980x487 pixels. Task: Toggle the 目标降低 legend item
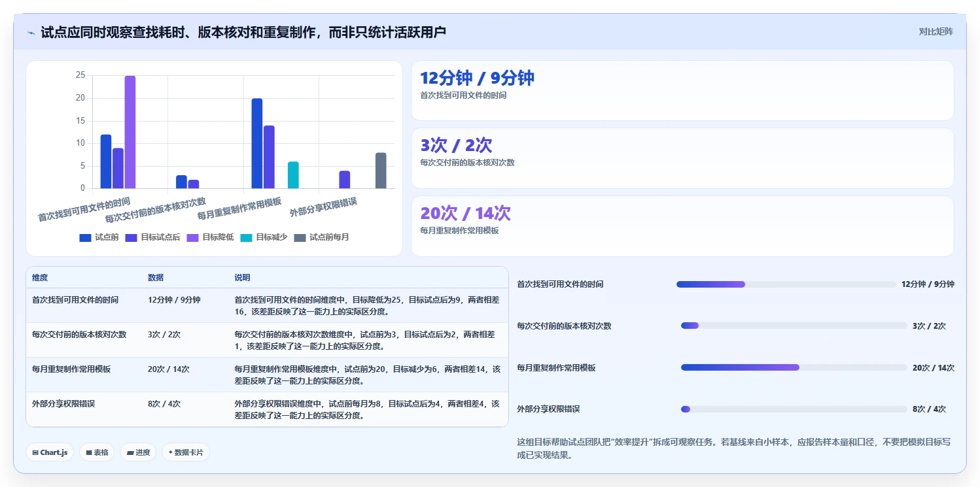tap(210, 237)
